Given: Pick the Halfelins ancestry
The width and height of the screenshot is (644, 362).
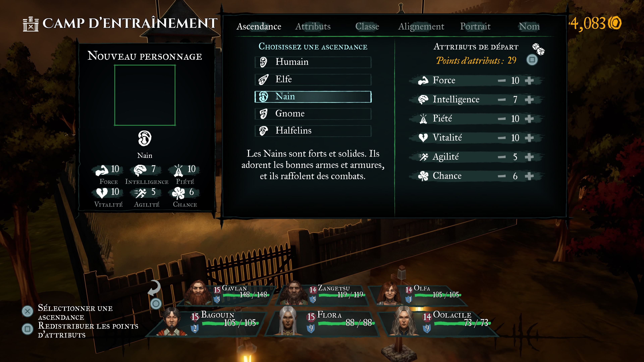Looking at the screenshot, I should point(313,131).
